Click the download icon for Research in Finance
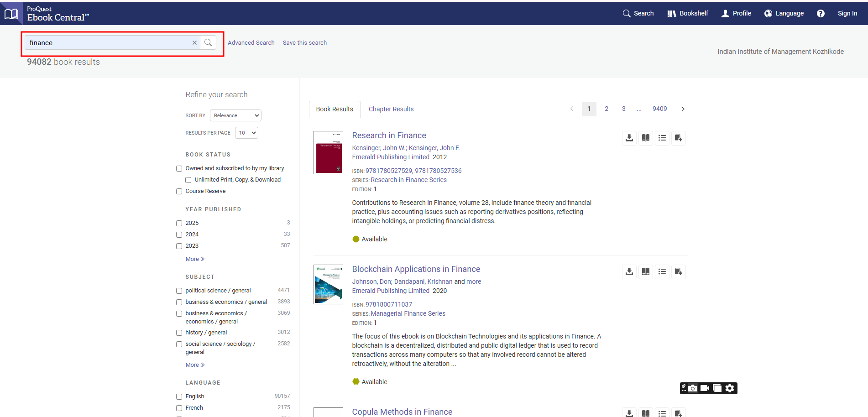 pos(629,138)
